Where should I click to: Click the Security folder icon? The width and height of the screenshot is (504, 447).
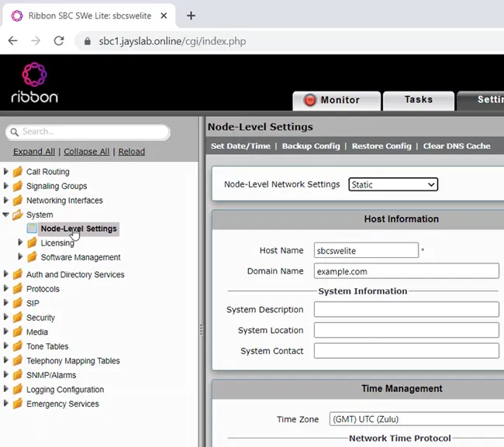click(18, 318)
